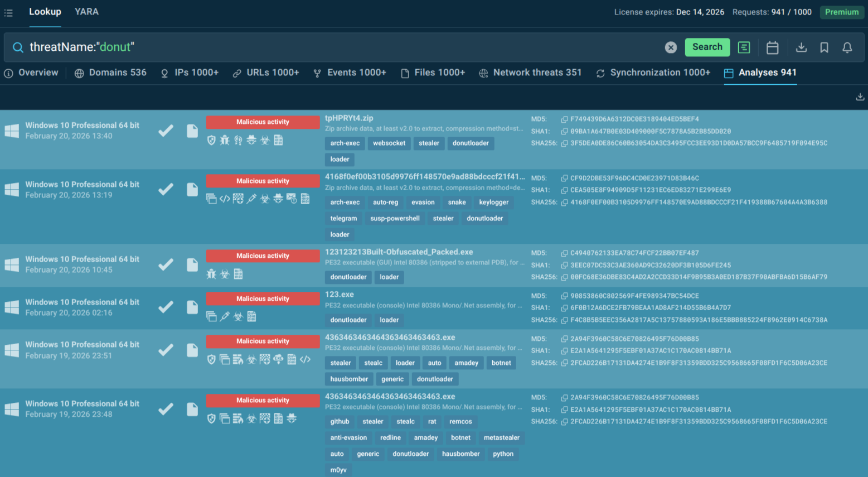Click Malicious activity label for tpHPRYt4.zip
This screenshot has height=477, width=868.
click(x=263, y=122)
